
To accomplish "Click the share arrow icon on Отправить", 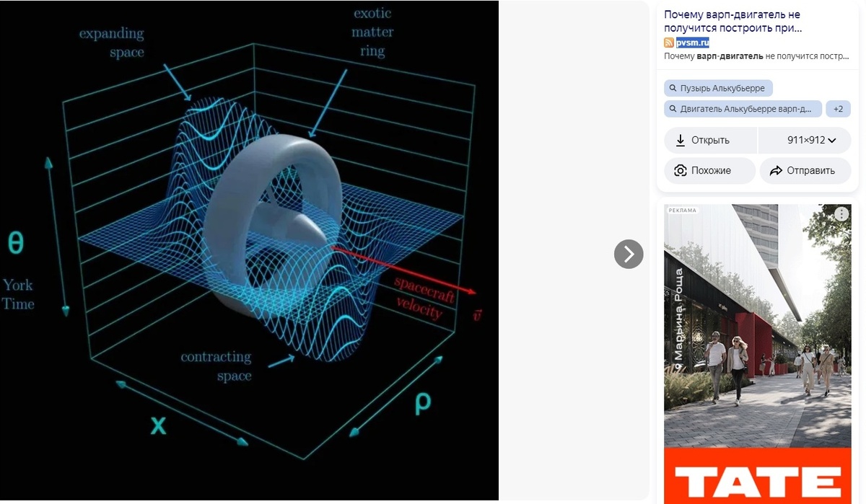I will pyautogui.click(x=776, y=171).
